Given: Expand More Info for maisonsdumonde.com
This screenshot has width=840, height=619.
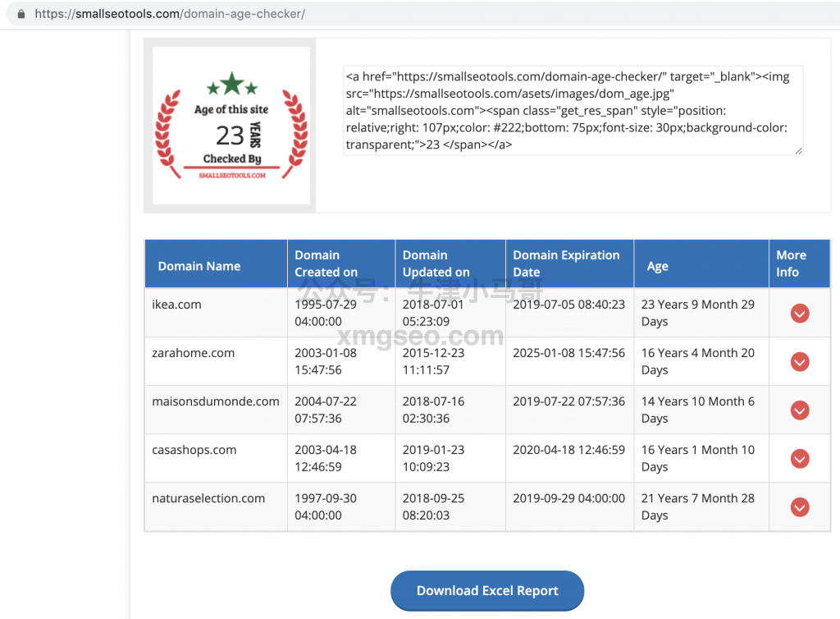Looking at the screenshot, I should (x=800, y=410).
